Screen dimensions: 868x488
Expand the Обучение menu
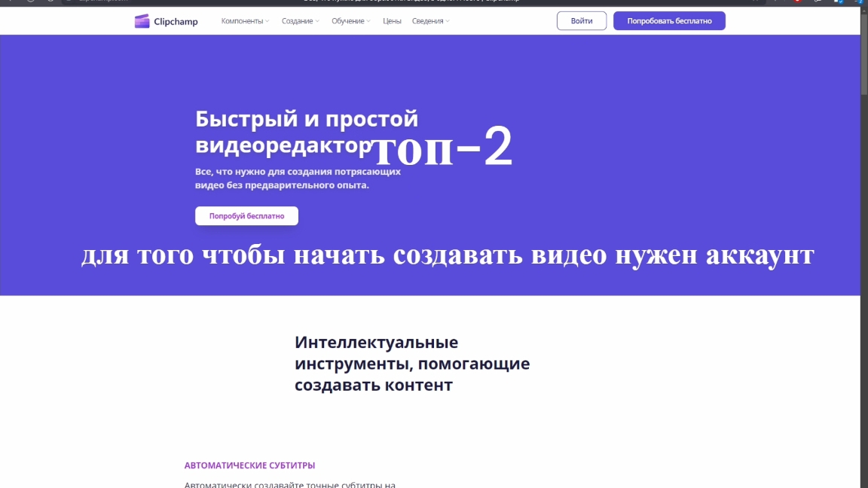(351, 21)
